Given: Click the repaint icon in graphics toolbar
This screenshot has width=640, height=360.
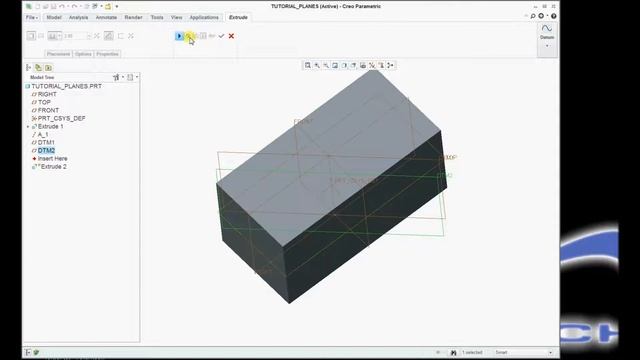Looking at the screenshot, I should click(335, 65).
